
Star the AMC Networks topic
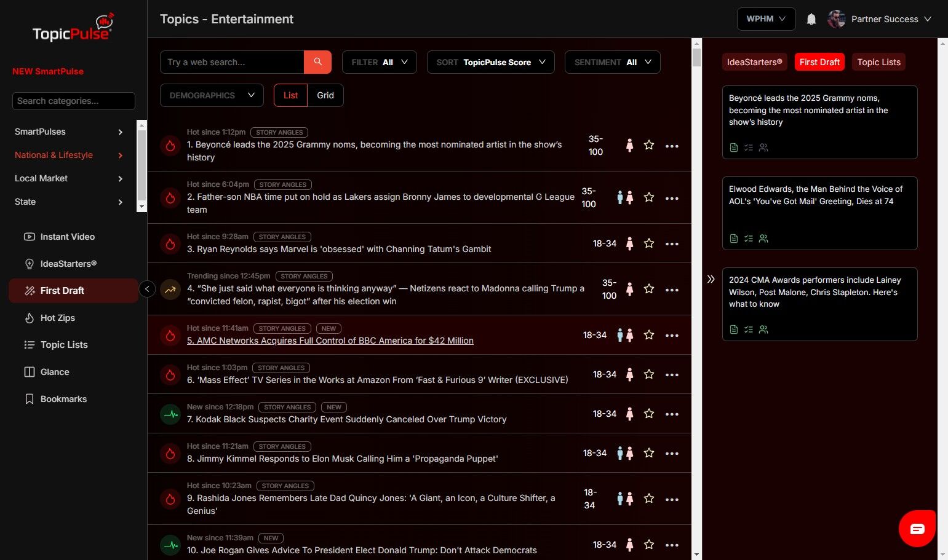tap(649, 335)
